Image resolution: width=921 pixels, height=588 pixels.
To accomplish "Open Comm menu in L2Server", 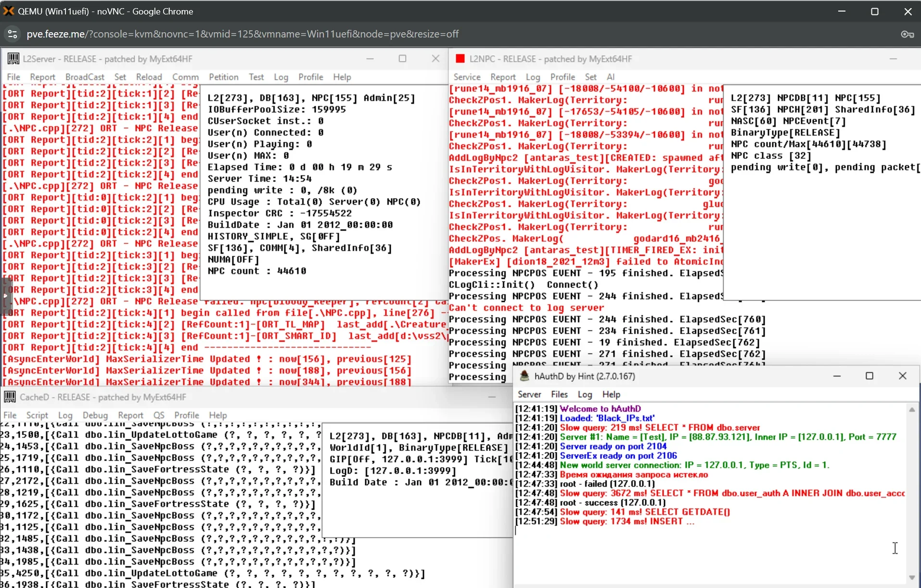I will [x=185, y=77].
